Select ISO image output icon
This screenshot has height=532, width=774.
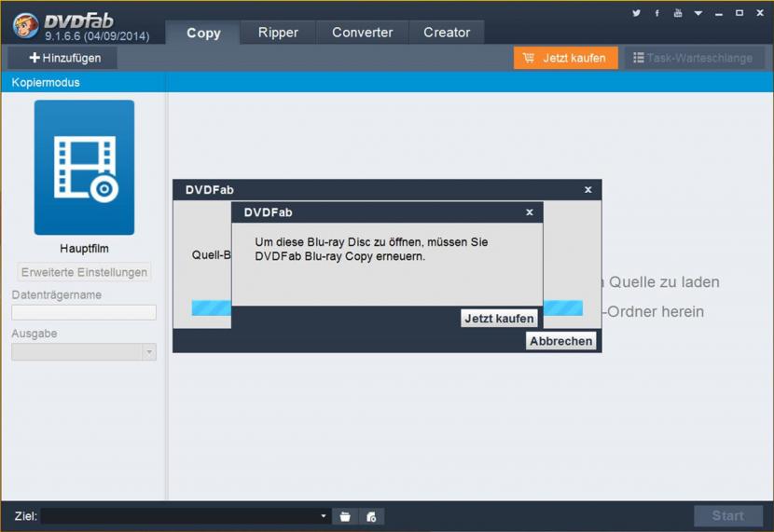pyautogui.click(x=371, y=516)
